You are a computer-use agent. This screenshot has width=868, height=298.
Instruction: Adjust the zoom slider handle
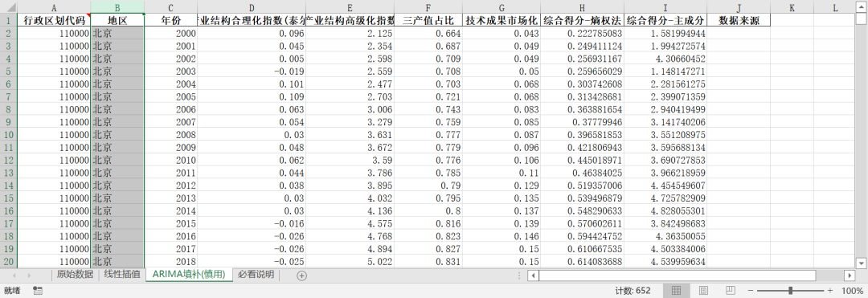pos(791,290)
